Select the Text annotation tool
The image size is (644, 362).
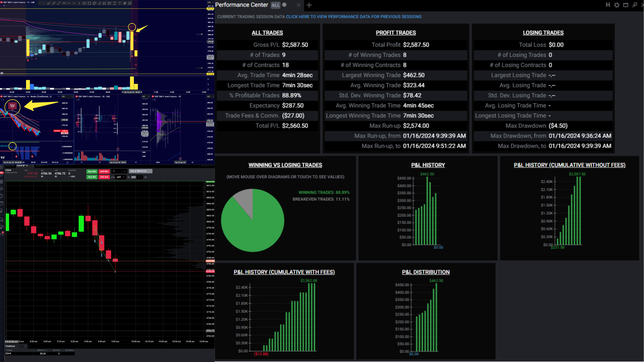pos(120,3)
